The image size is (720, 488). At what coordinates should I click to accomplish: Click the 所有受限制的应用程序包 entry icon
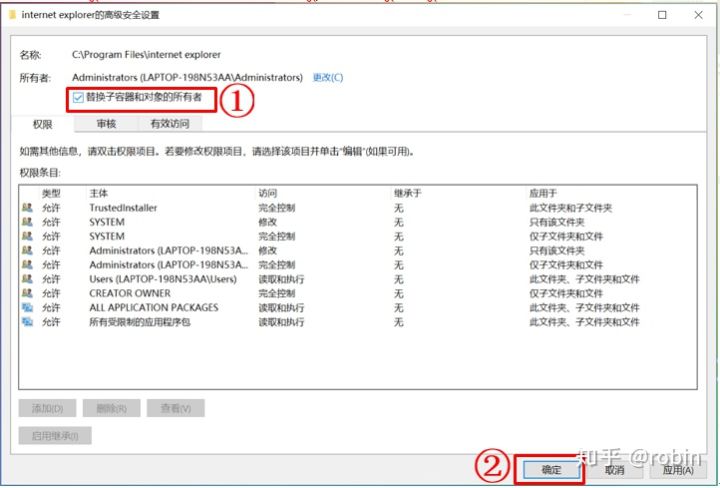click(27, 322)
